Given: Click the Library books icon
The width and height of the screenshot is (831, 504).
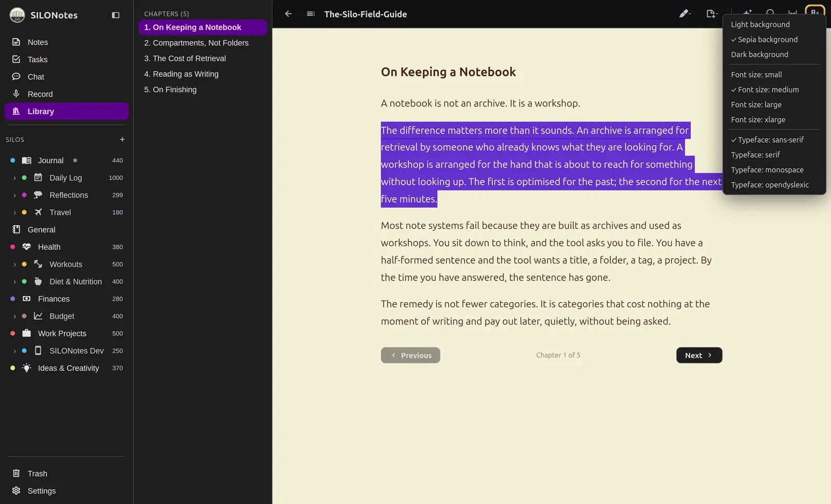Looking at the screenshot, I should [16, 111].
